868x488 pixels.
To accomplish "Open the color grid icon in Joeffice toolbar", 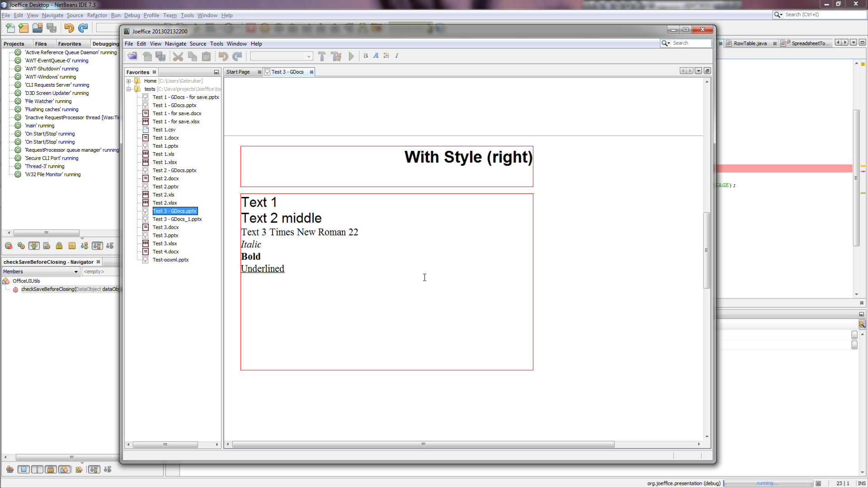I will (x=387, y=56).
